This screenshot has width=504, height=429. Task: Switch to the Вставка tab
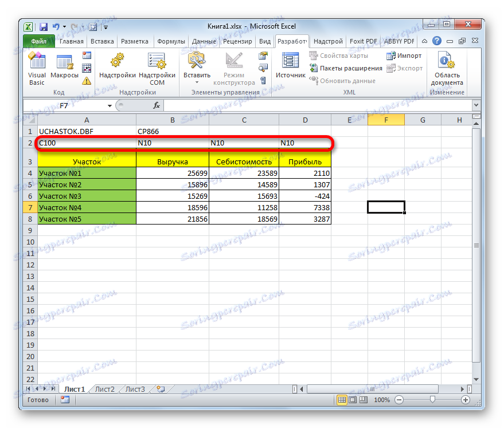102,41
